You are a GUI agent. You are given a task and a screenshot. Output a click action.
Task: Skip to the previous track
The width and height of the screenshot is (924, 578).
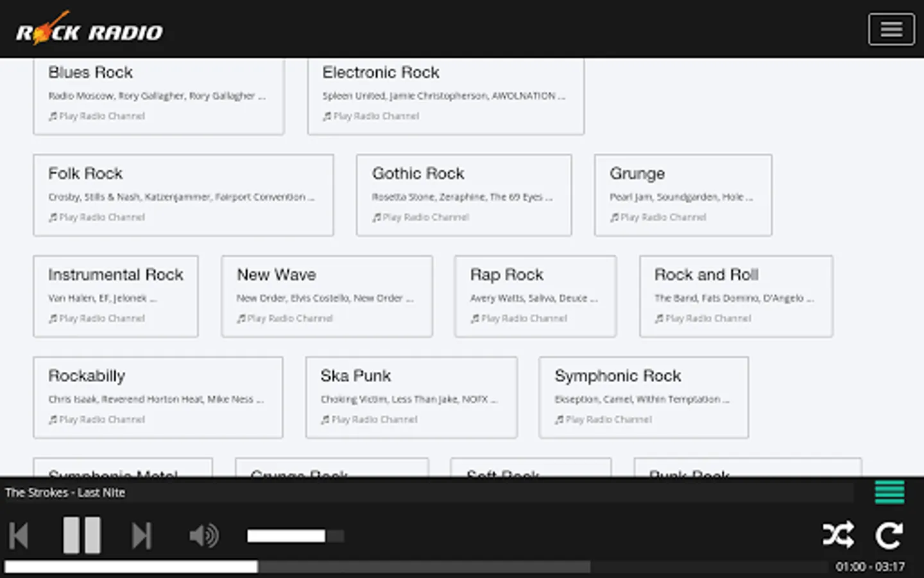(19, 536)
